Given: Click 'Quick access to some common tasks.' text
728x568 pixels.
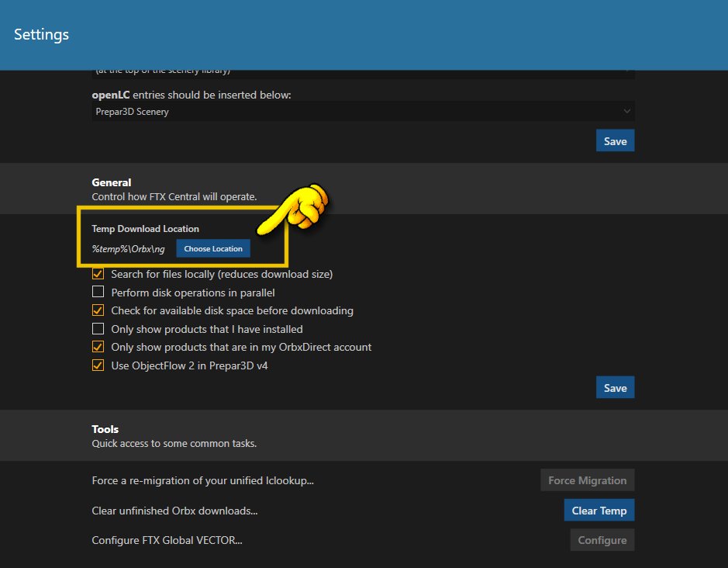Looking at the screenshot, I should pos(174,443).
